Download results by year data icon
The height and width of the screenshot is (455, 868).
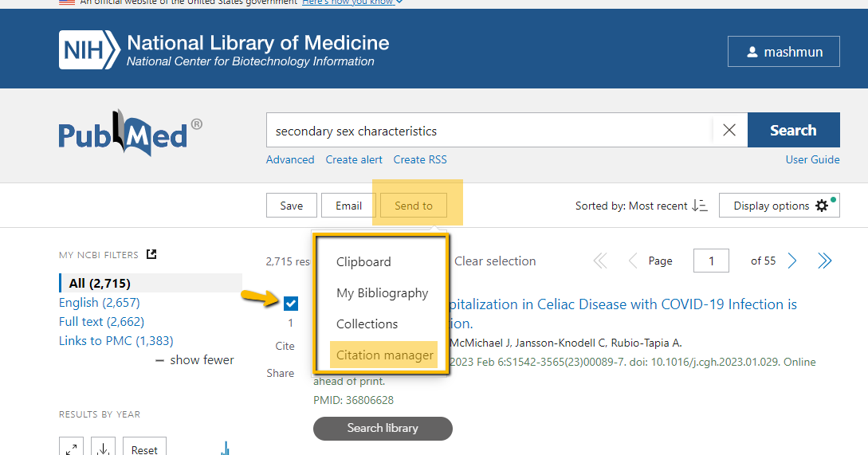point(103,449)
